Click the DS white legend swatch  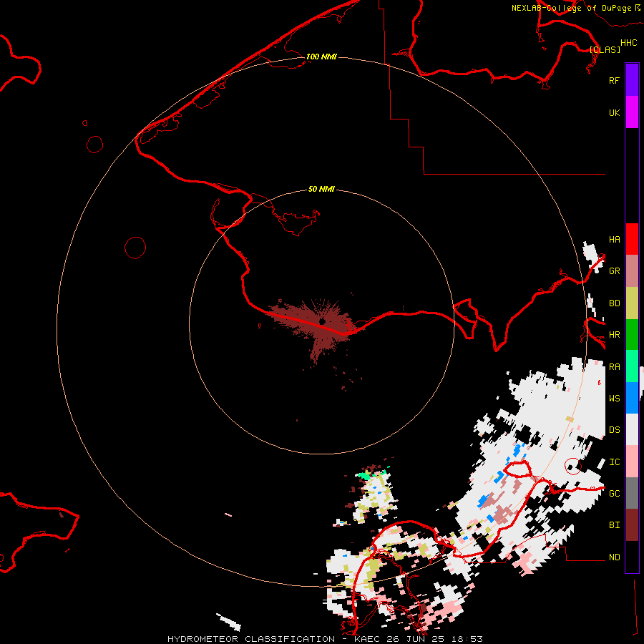[x=632, y=429]
